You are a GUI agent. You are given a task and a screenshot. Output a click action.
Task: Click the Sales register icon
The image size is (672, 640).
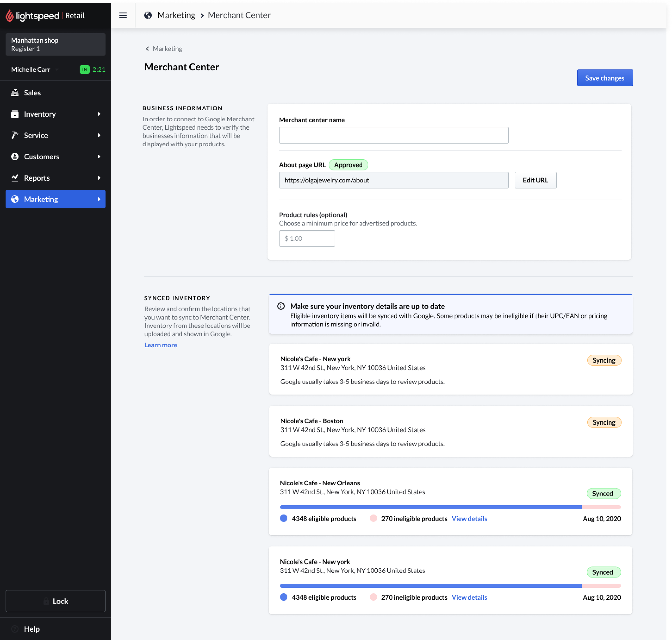coord(15,93)
